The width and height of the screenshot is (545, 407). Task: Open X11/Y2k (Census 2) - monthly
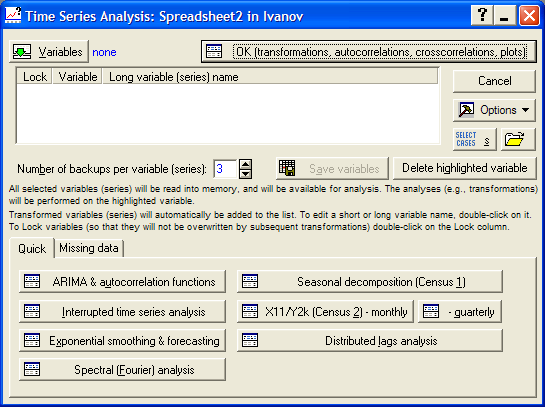tap(325, 312)
